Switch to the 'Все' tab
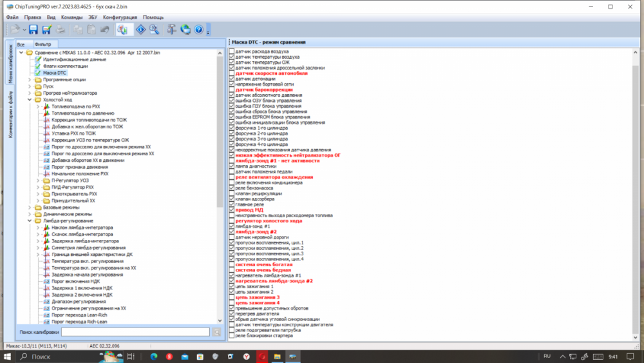The image size is (644, 363). tap(21, 44)
